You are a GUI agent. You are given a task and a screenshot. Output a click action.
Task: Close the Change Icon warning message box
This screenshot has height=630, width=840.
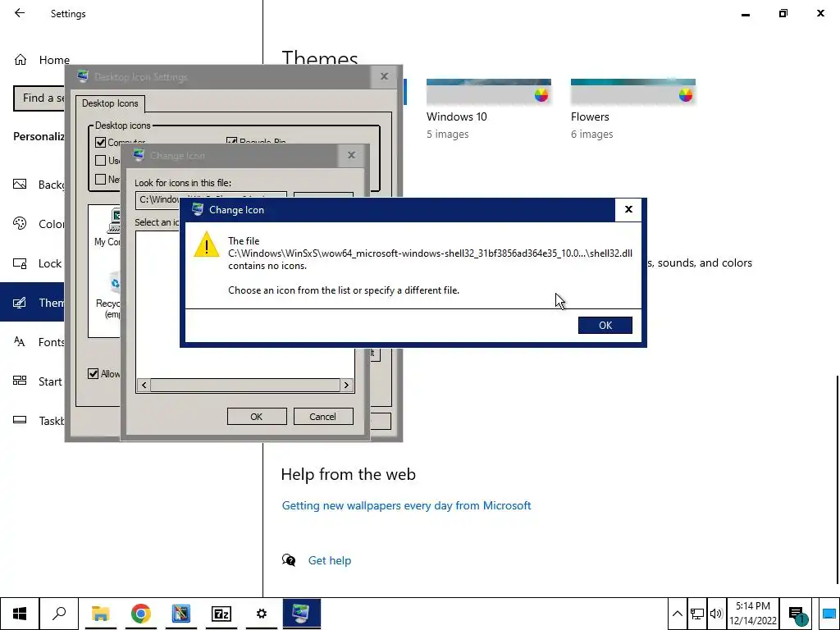point(628,209)
